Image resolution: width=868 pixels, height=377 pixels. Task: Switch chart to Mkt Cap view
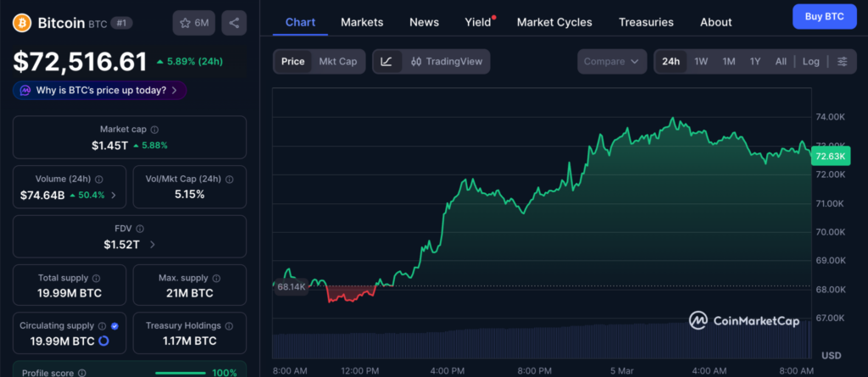coord(337,62)
